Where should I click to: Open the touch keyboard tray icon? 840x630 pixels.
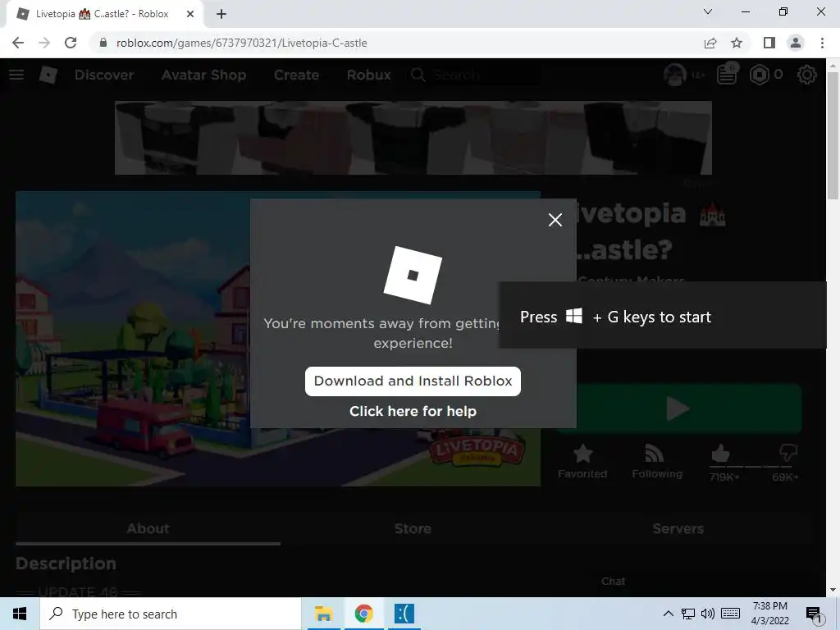(730, 614)
